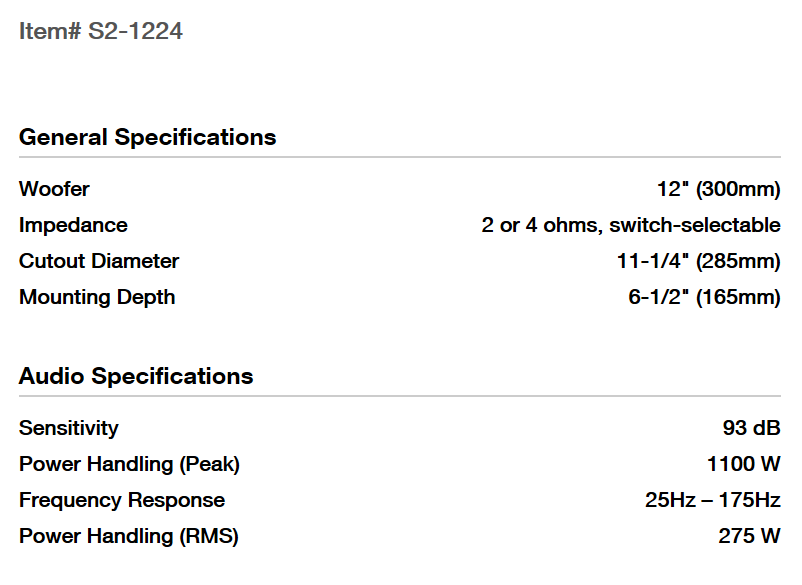Select the Impedance label
The image size is (802, 585).
73,225
